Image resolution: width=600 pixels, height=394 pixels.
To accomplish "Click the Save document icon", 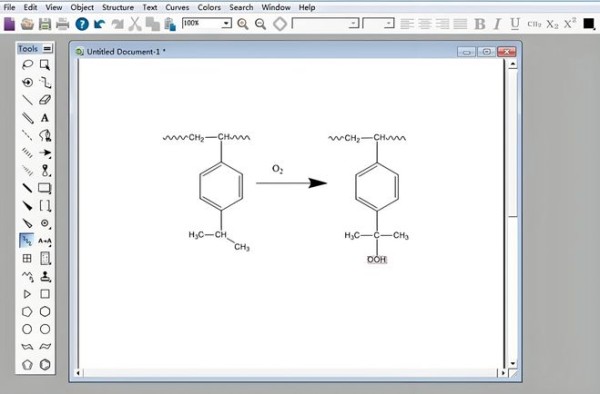I will point(45,24).
